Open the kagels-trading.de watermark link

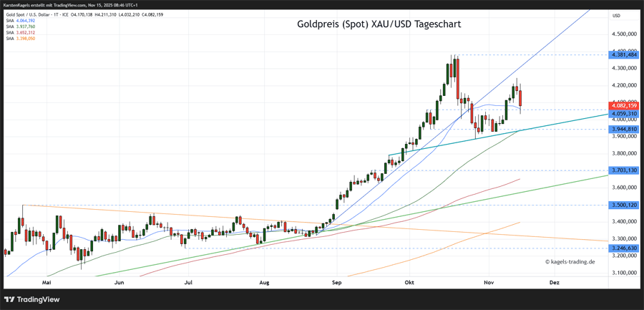tap(570, 261)
